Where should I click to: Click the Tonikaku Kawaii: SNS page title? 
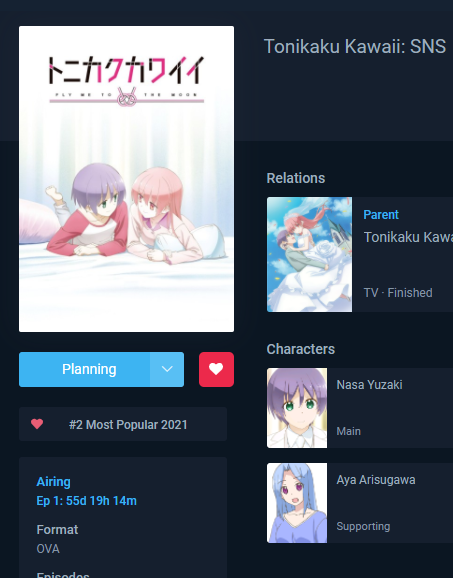click(355, 46)
